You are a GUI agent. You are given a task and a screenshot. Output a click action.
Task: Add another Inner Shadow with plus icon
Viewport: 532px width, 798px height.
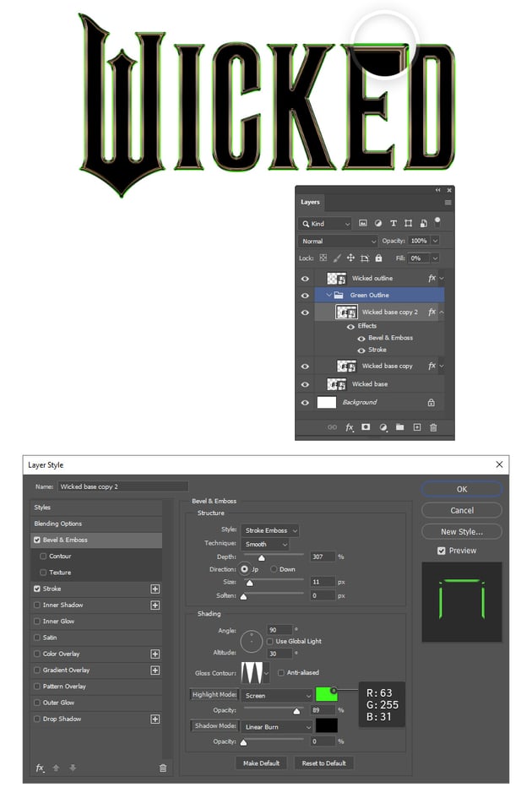click(x=155, y=605)
